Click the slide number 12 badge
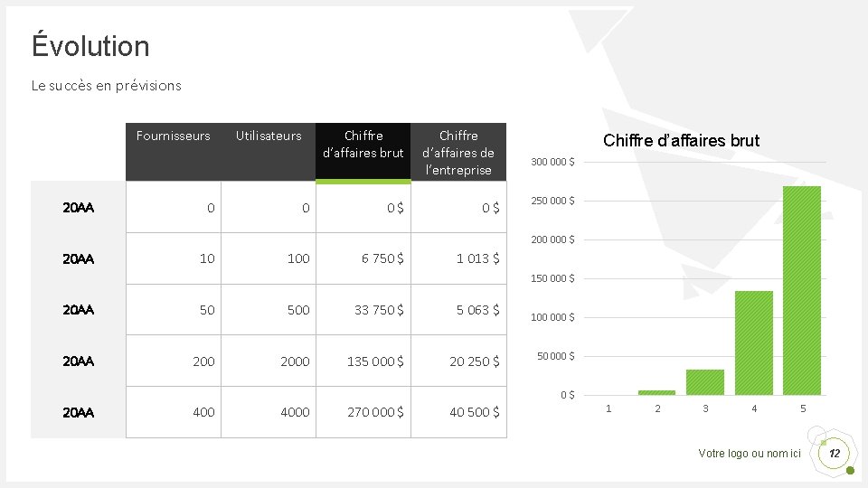The width and height of the screenshot is (868, 488). [x=835, y=453]
